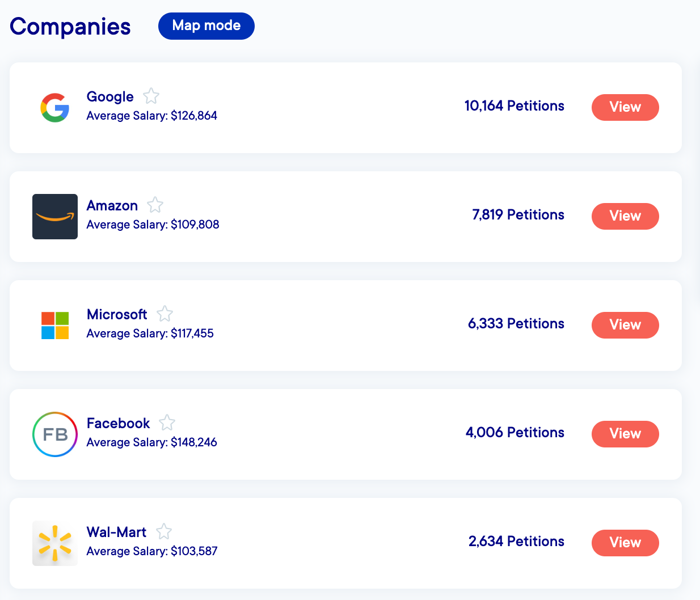
Task: Select the Amazon company name
Action: [x=112, y=206]
